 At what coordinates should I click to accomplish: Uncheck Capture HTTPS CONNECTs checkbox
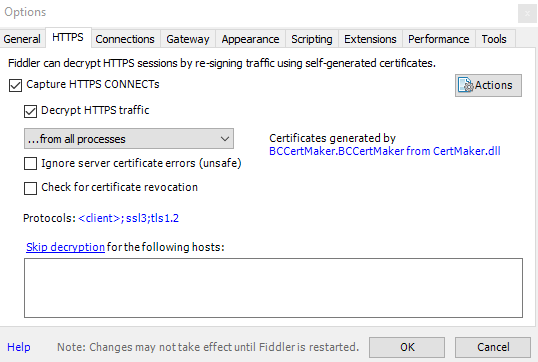coord(15,85)
